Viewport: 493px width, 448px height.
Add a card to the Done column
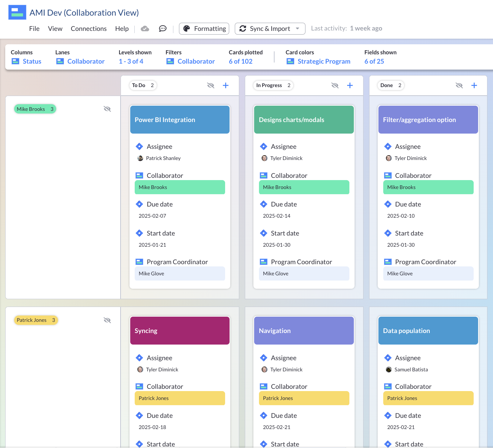point(474,85)
